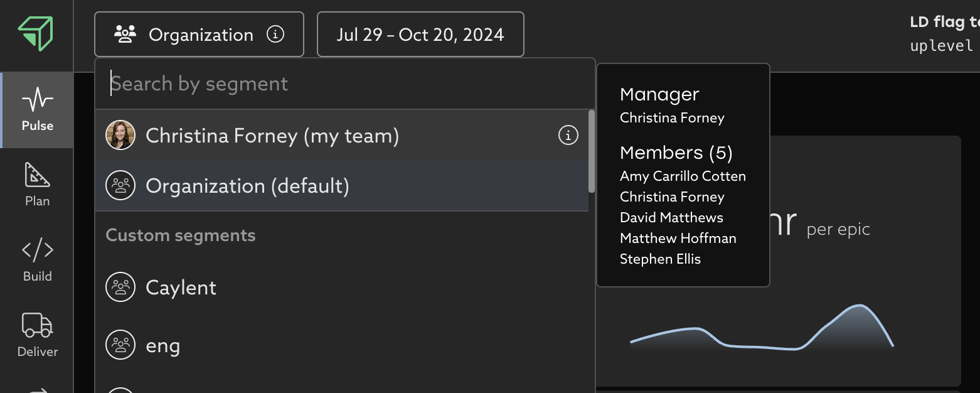
Task: Open the Plan sidebar section
Action: coord(37,185)
